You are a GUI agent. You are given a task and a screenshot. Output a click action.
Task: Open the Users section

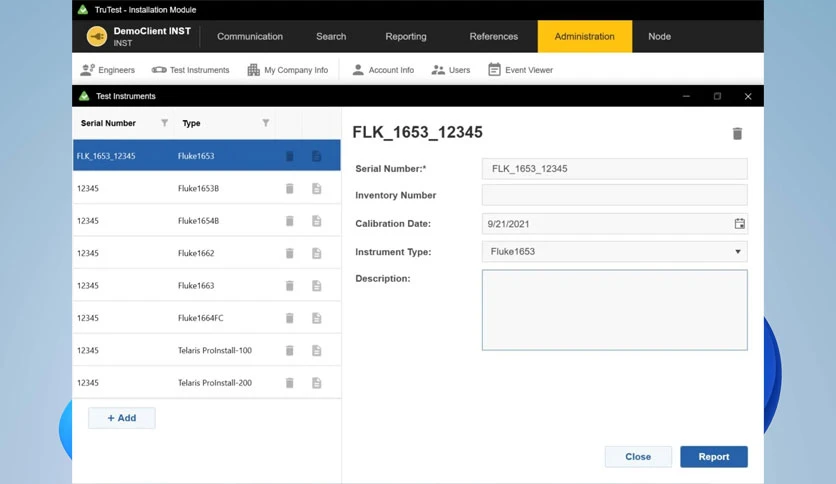(x=451, y=70)
